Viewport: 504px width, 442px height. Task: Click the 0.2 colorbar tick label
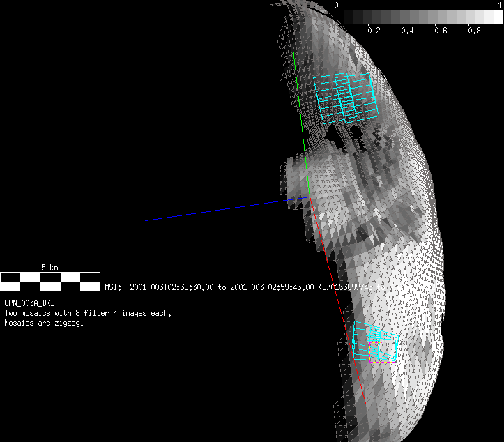tap(374, 31)
